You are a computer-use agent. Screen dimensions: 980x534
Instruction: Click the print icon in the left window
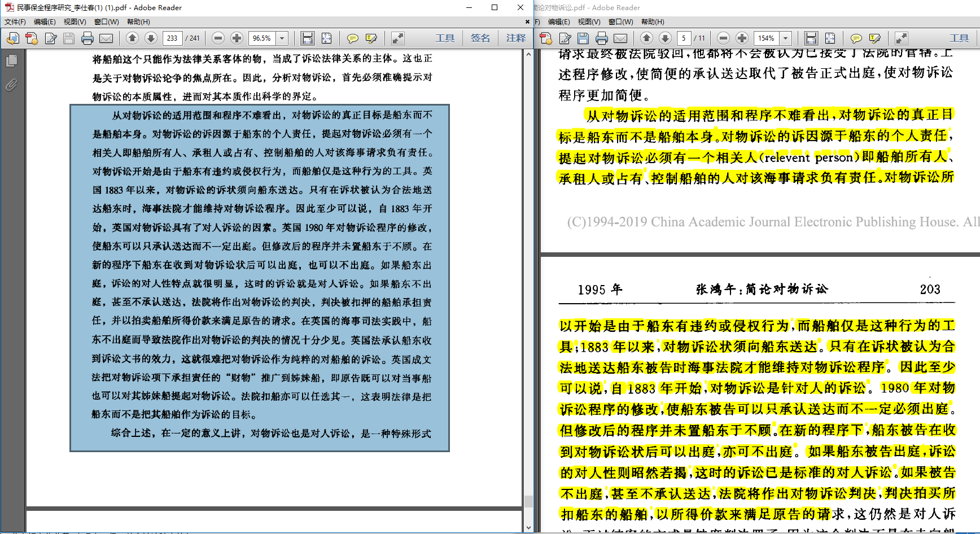[x=88, y=38]
